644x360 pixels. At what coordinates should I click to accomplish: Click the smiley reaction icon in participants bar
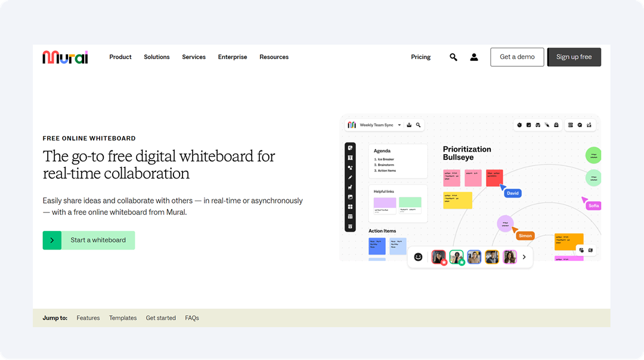click(418, 257)
